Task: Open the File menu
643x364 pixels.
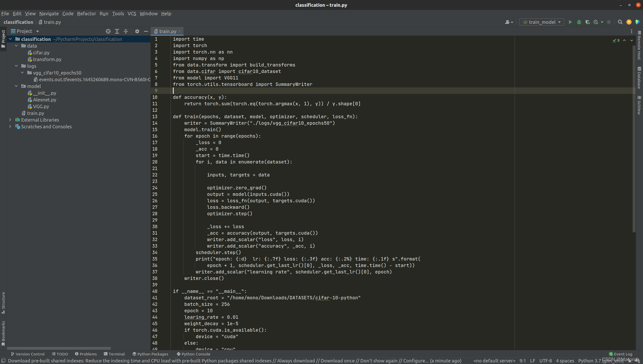Action: [x=5, y=14]
